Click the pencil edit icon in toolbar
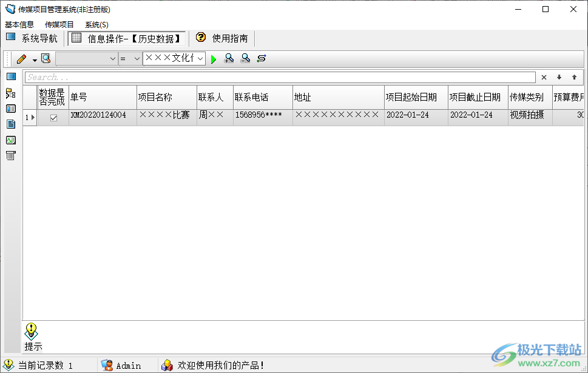 click(21, 59)
